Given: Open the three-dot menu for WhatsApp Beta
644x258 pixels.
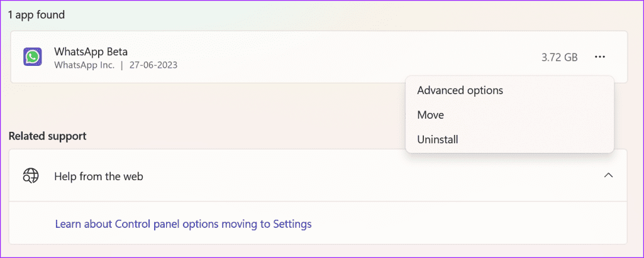Looking at the screenshot, I should (x=599, y=57).
